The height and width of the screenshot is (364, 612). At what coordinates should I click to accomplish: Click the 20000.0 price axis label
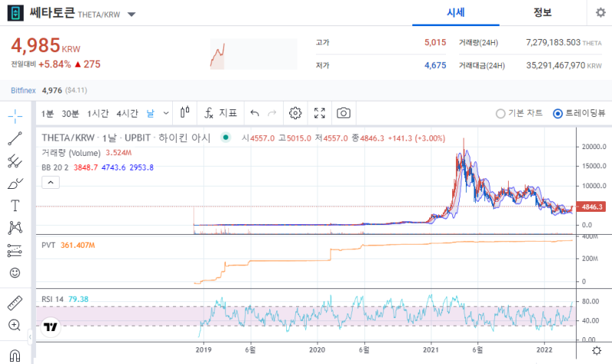pyautogui.click(x=594, y=147)
